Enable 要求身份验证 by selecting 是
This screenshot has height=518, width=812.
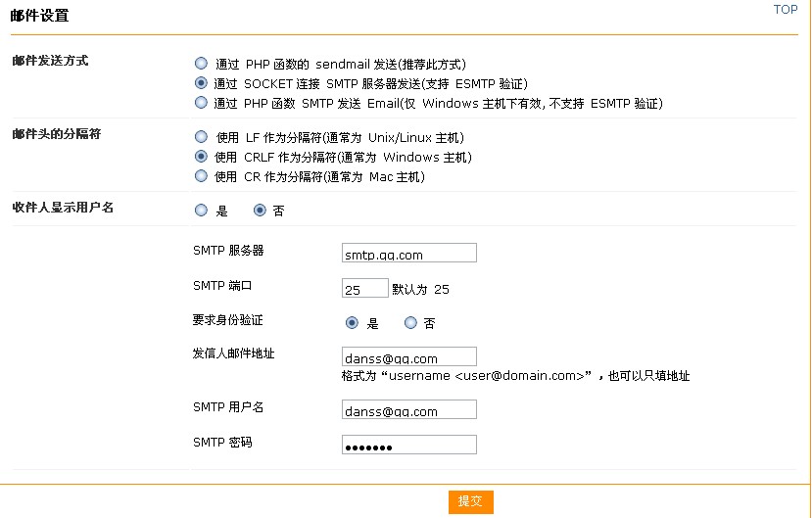(352, 323)
